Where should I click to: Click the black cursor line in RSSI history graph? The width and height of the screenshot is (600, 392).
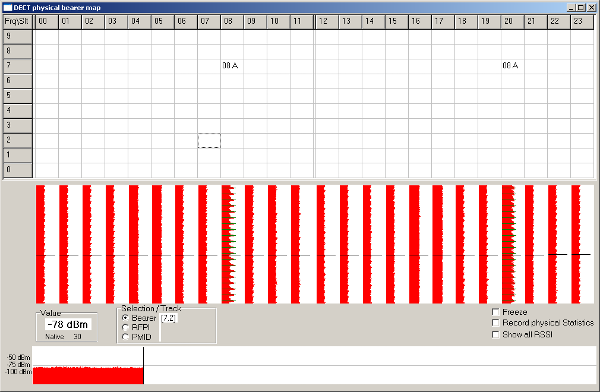pos(143,365)
